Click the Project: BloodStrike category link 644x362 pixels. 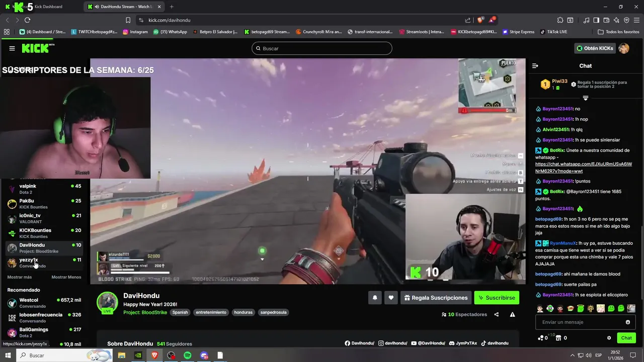145,312
